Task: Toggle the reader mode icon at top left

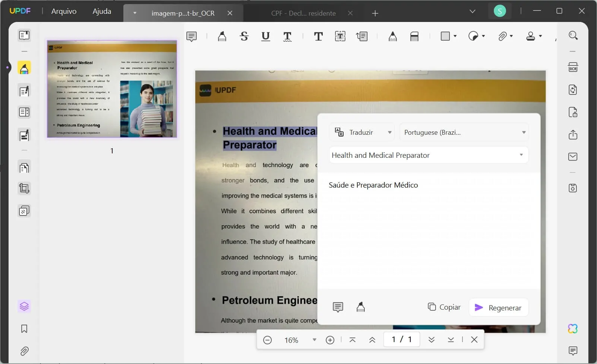Action: 24,35
